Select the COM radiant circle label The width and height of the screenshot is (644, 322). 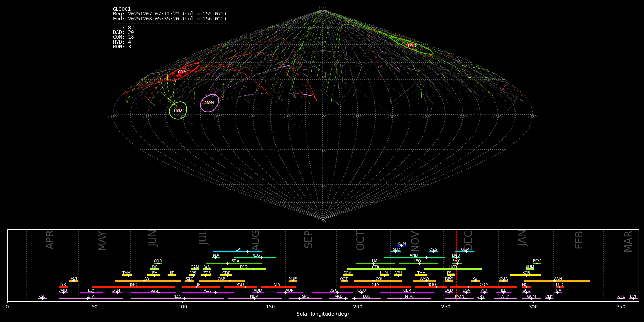click(x=182, y=72)
